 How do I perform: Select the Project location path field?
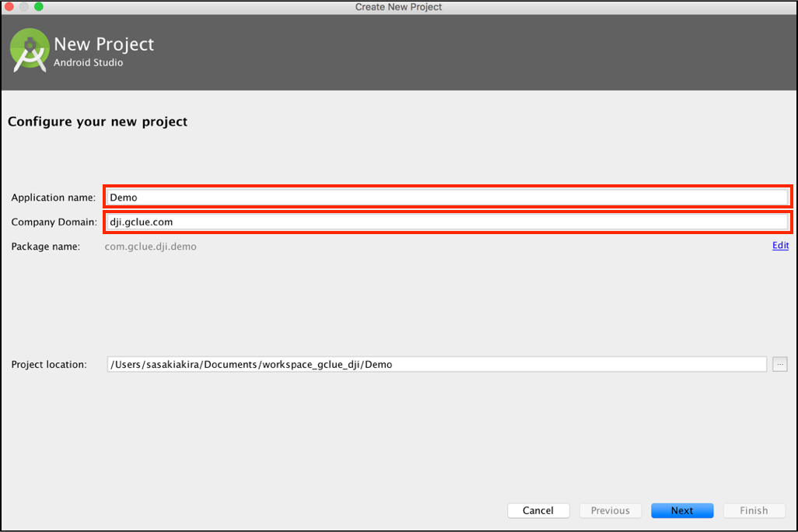(436, 364)
